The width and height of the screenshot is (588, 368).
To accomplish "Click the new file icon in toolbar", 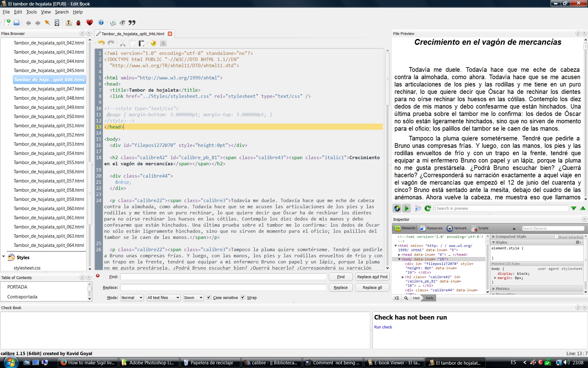I will coord(8,22).
